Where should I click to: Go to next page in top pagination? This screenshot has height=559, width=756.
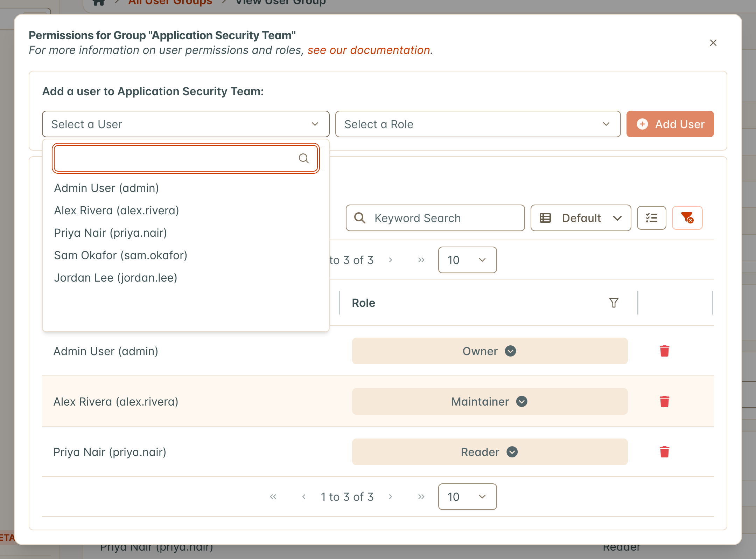pos(390,260)
